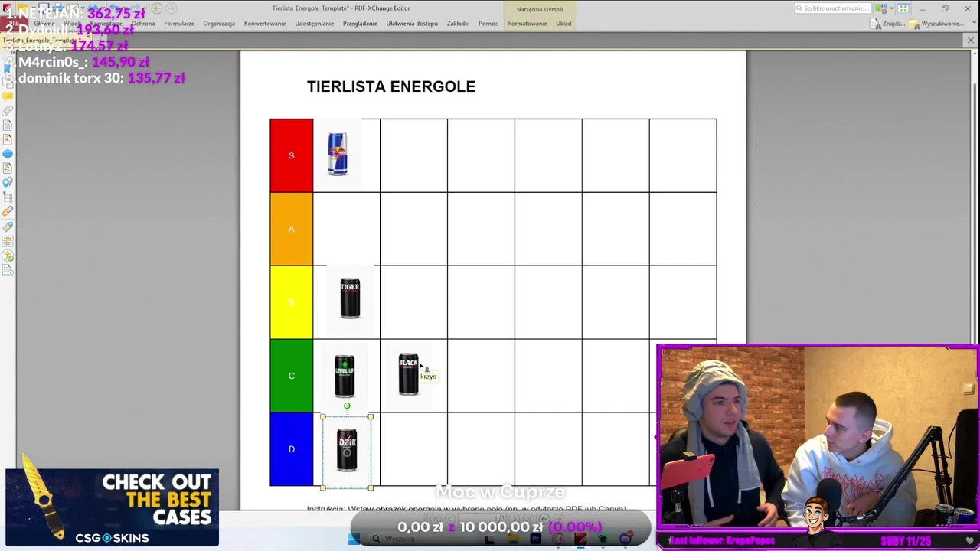Viewport: 980px width, 551px height.
Task: Open the tag structure tree sidebar icon
Action: [8, 197]
